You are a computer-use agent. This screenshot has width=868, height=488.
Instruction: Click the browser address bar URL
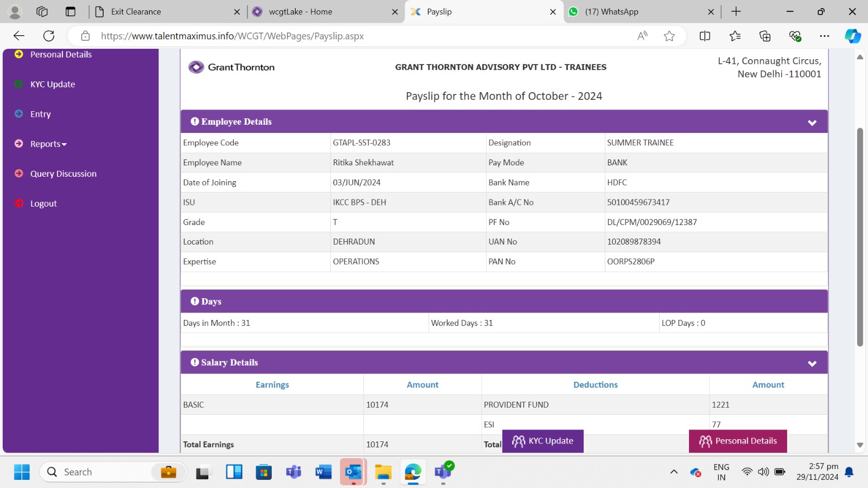[232, 36]
